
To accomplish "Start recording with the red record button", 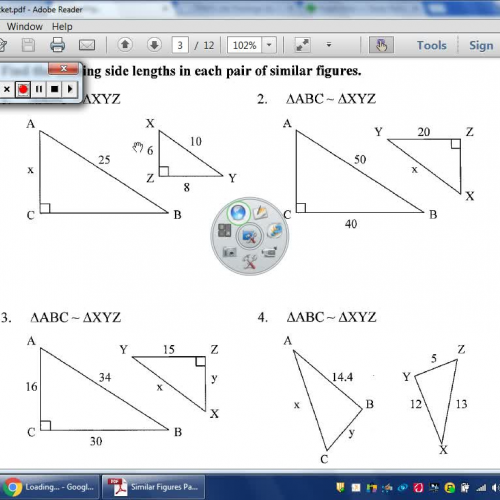I will pos(23,89).
